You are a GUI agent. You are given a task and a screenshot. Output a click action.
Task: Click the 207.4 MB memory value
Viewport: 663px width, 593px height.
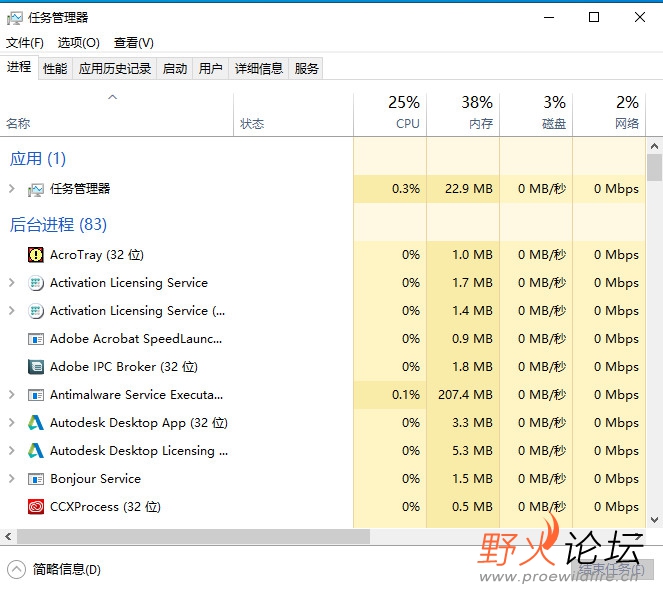[x=465, y=395]
